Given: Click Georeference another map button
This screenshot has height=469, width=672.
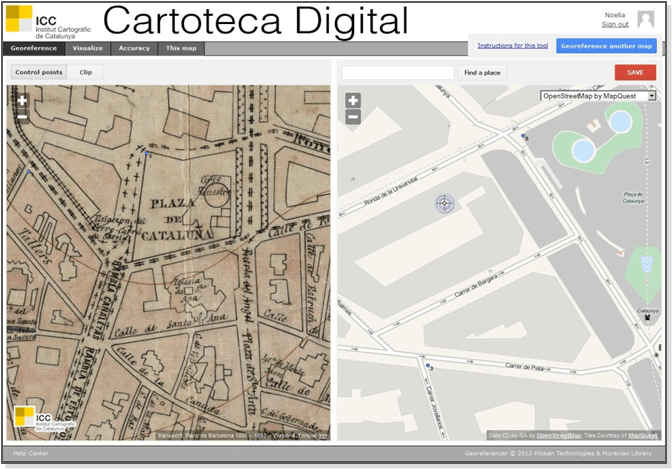Looking at the screenshot, I should (x=607, y=45).
